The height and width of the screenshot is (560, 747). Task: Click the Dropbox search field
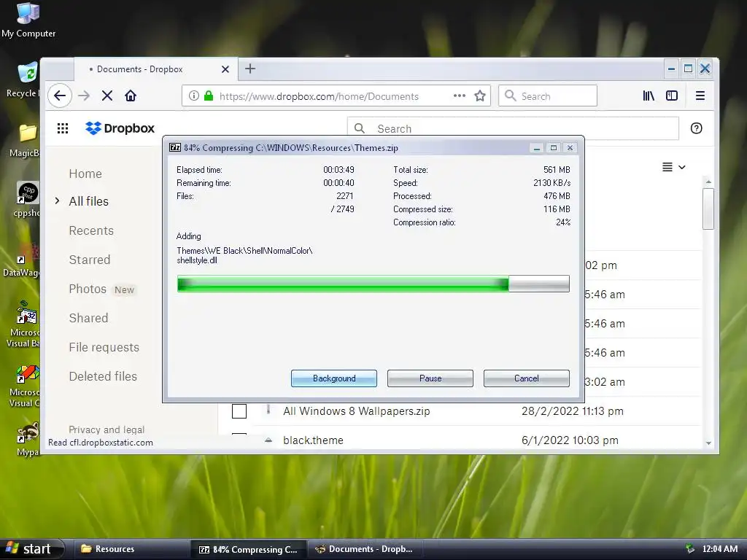coord(513,128)
